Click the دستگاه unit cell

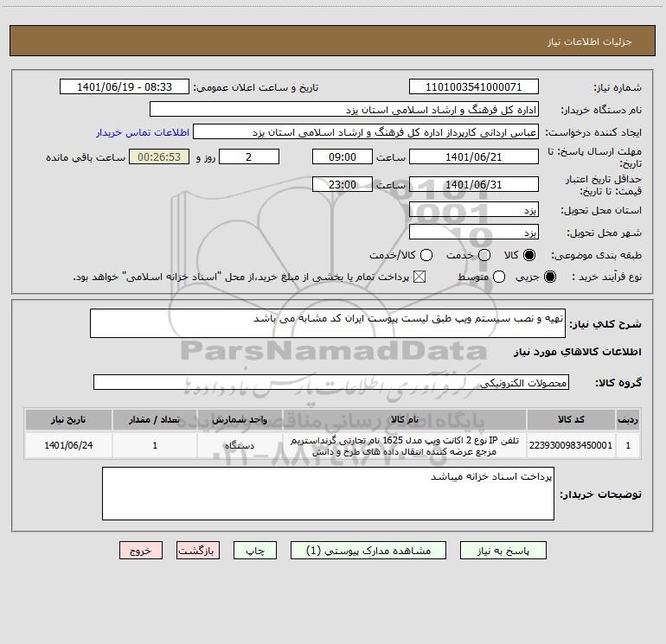click(240, 445)
